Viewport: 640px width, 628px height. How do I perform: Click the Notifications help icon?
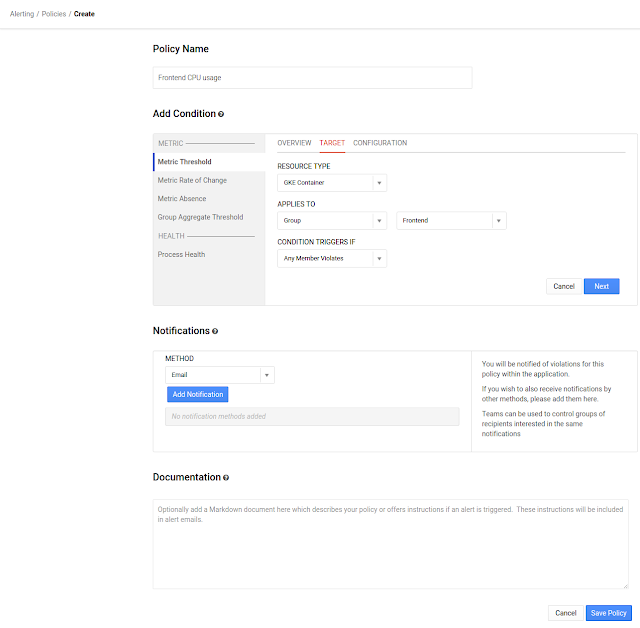pyautogui.click(x=215, y=331)
